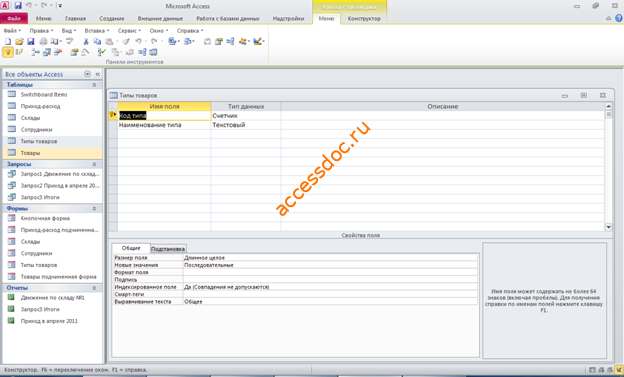Open the Все объекты Access dropdown arrow
Viewport: 624px width, 377px height.
[x=87, y=74]
